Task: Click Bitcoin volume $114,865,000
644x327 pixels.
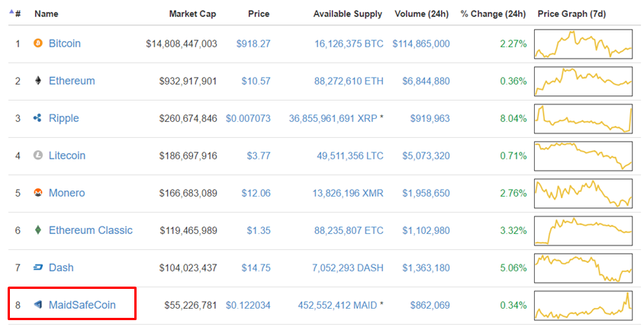Action: (421, 43)
